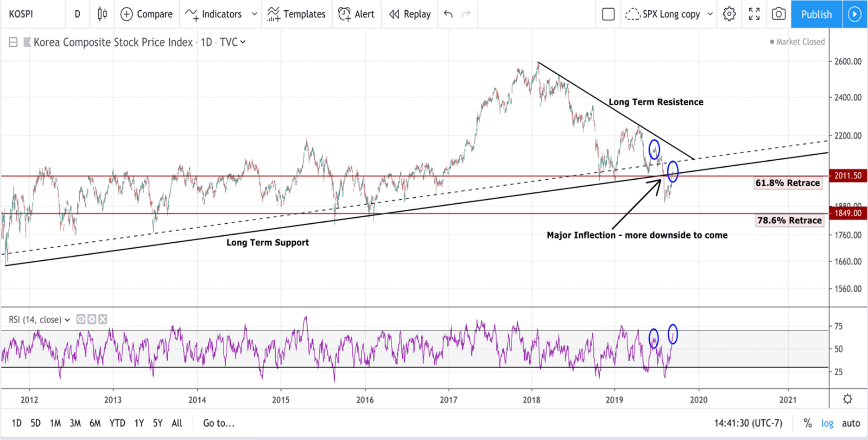
Task: Toggle auto scale mode
Action: (851, 423)
